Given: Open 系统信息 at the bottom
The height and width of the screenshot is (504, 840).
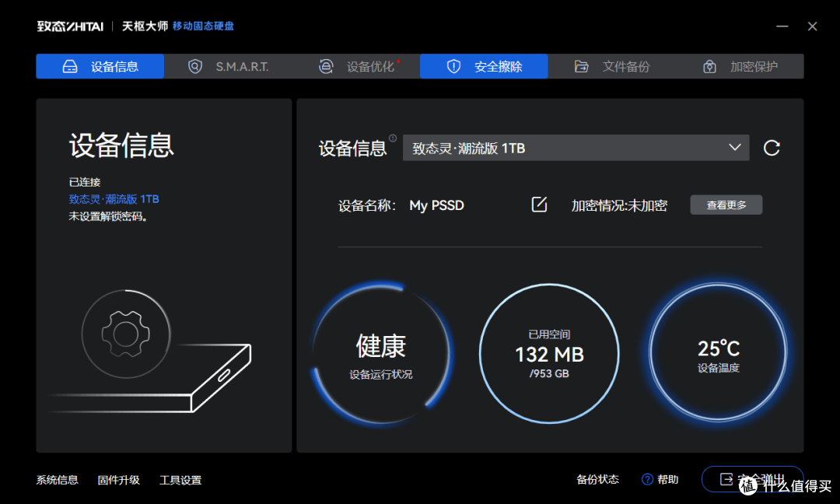Looking at the screenshot, I should (58, 480).
